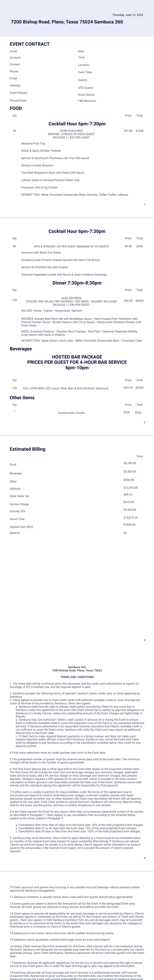This screenshot has width=154, height=980.
Task: Select the Event Type field
Action: click(85, 72)
